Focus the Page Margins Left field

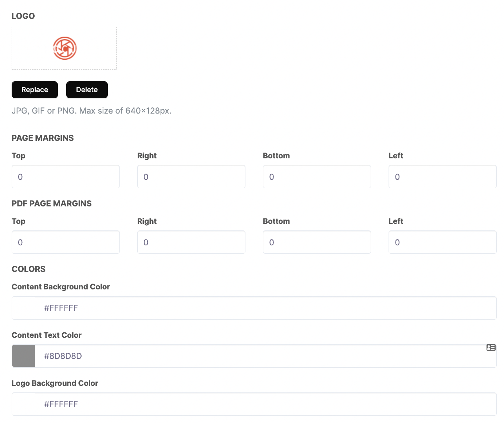pos(442,177)
